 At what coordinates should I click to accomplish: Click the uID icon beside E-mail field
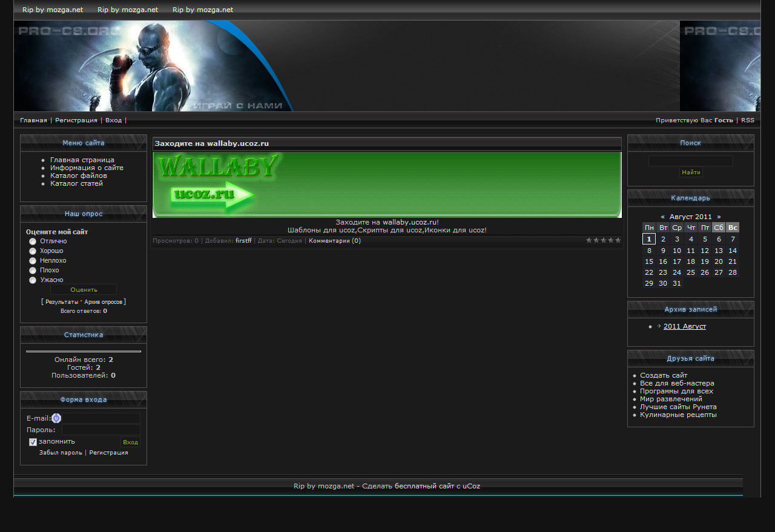(x=56, y=418)
